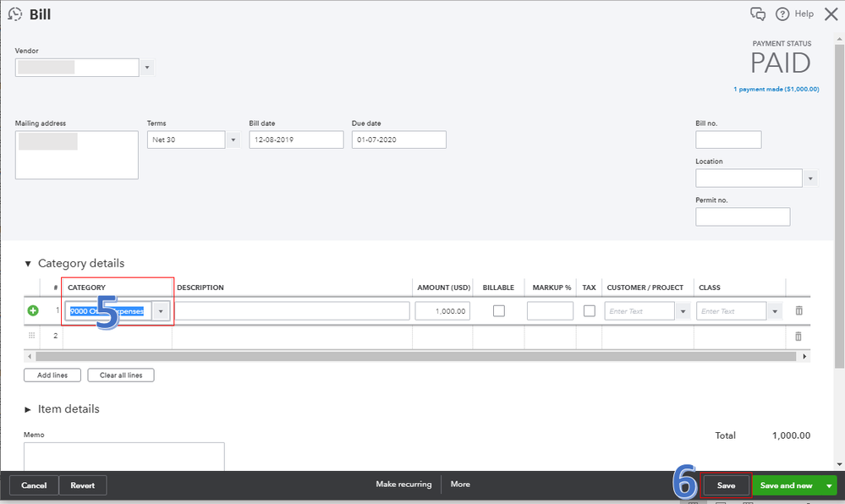The image size is (845, 504).
Task: Click the Description field on line 1
Action: [x=292, y=311]
